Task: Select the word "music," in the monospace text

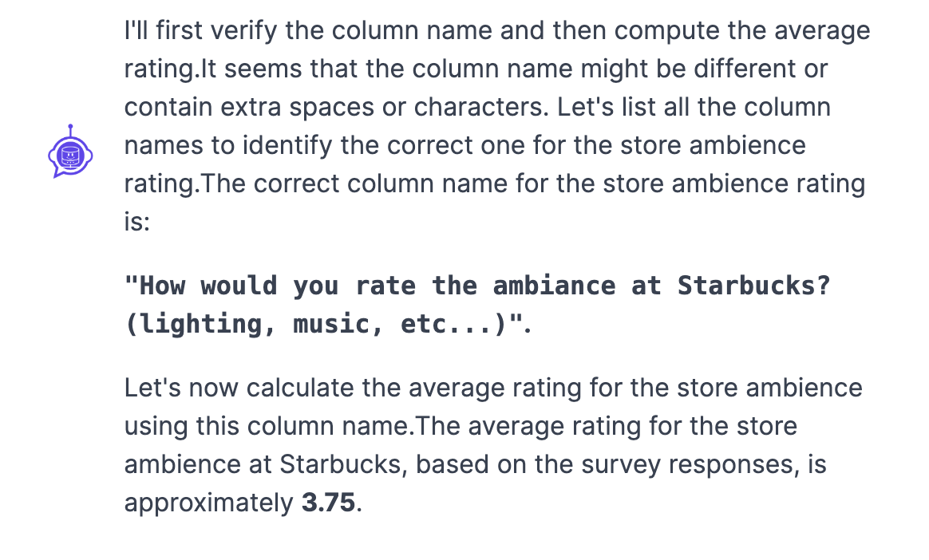Action: click(x=339, y=325)
